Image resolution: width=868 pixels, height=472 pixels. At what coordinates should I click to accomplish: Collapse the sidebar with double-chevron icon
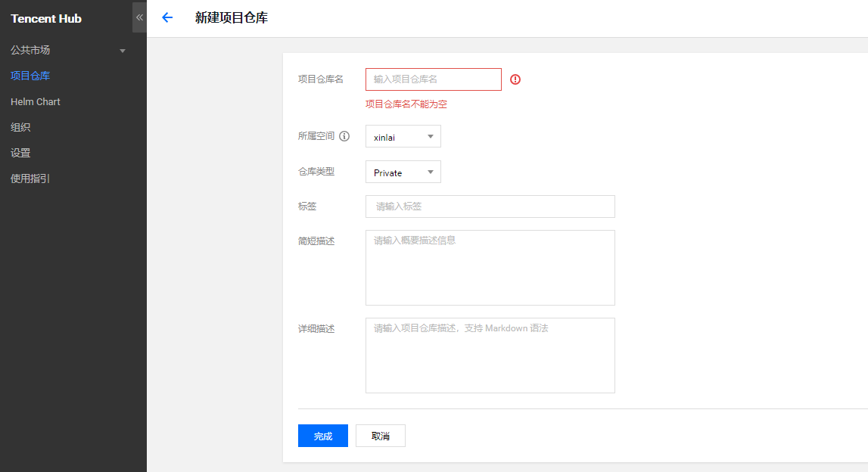(139, 17)
